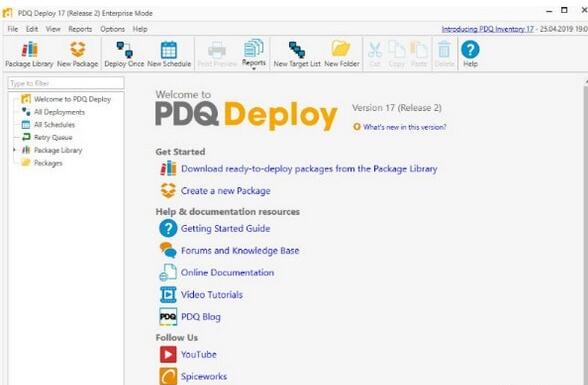Image resolution: width=588 pixels, height=385 pixels.
Task: Select Packages folder in the tree
Action: pyautogui.click(x=48, y=163)
